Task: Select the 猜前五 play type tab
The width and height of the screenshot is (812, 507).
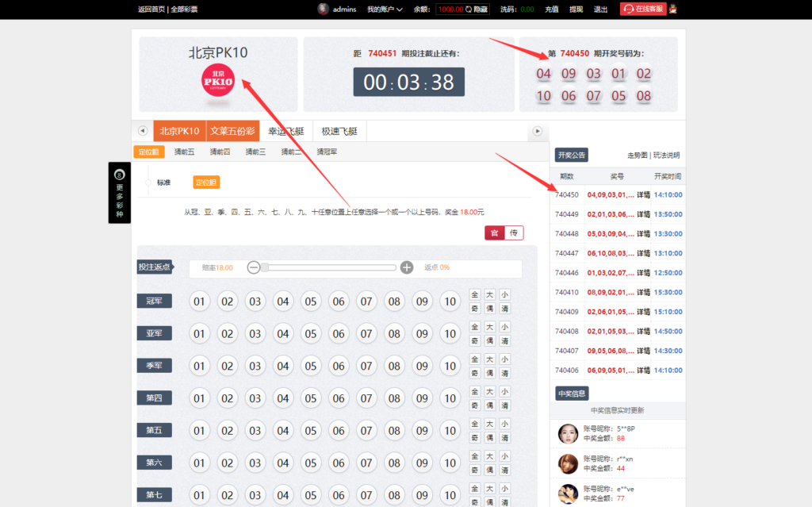Action: 184,152
